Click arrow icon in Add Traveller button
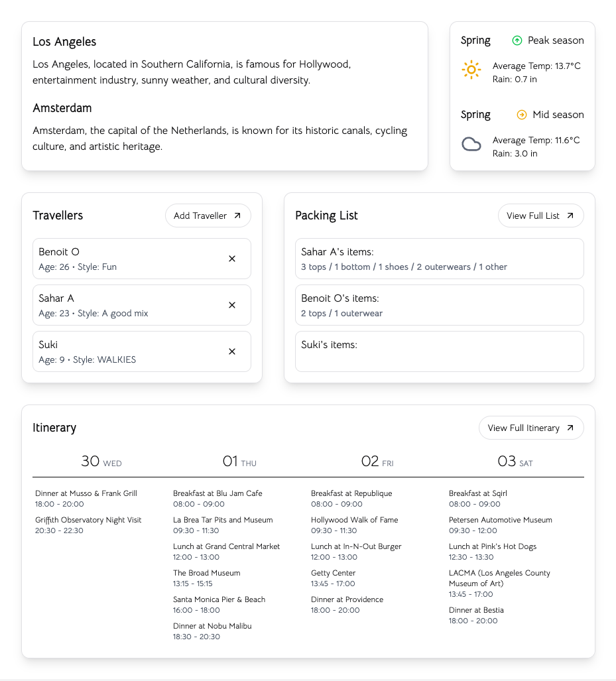 tap(238, 216)
